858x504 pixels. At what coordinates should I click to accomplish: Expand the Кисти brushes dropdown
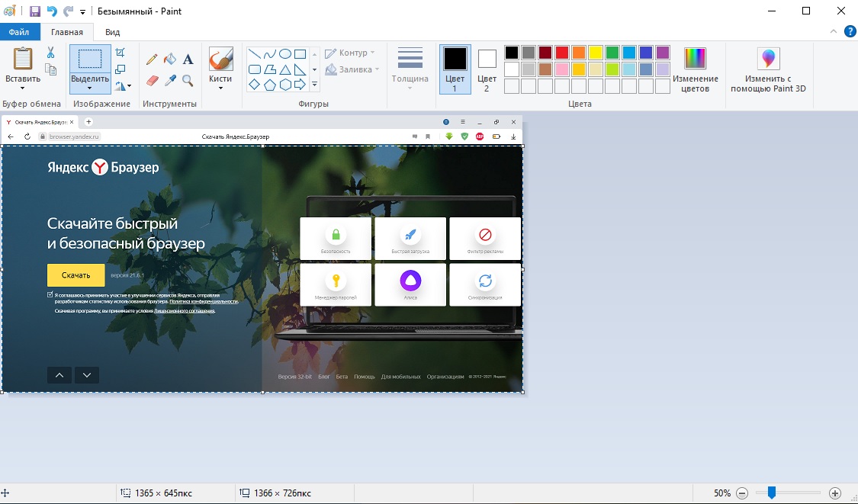pyautogui.click(x=220, y=88)
